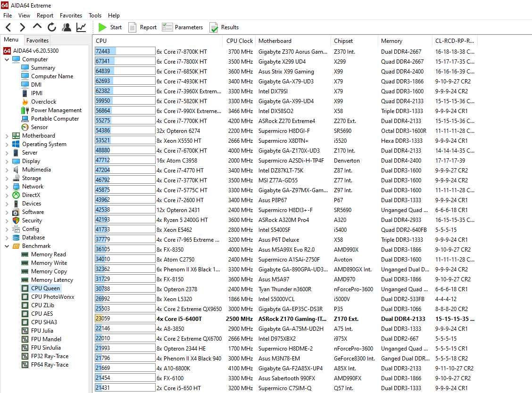Expand the Server tree node
This screenshot has width=532, height=393.
[7, 153]
